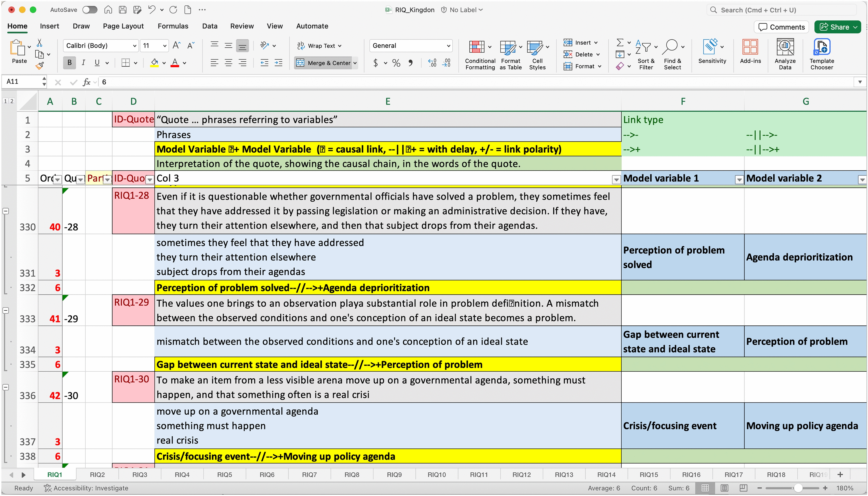Add a new sheet with plus button
Image resolution: width=868 pixels, height=496 pixels.
840,474
